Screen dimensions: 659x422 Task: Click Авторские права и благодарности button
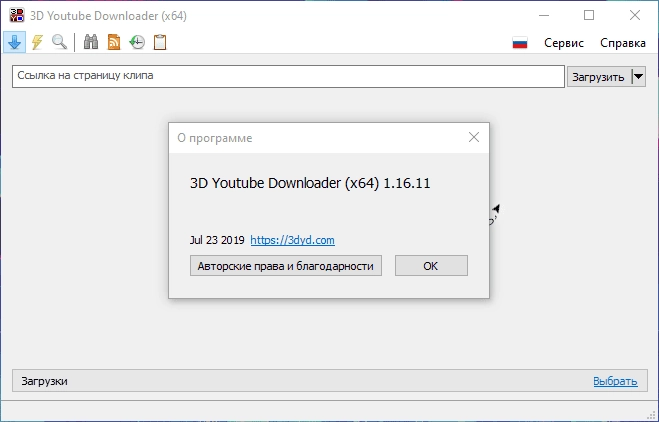tap(286, 266)
